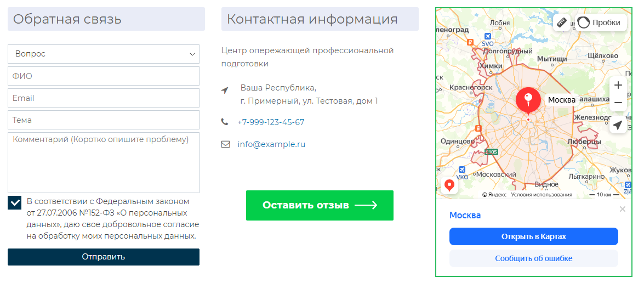644x288 pixels.
Task: Zoom out on the map
Action: point(618,103)
